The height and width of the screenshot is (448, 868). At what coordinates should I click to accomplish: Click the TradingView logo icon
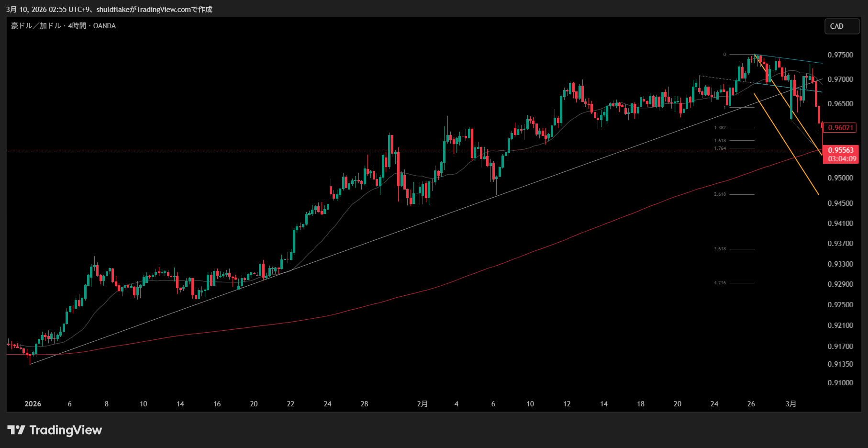click(16, 430)
